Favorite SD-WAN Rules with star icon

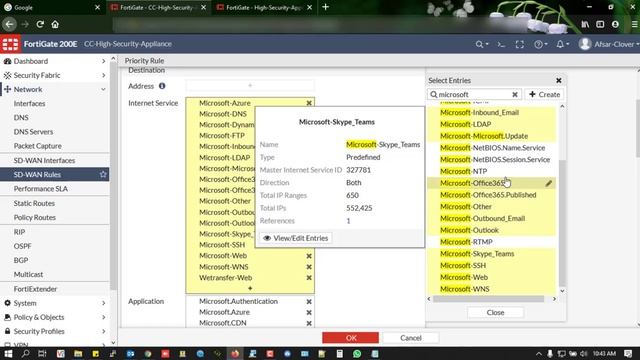(x=103, y=174)
